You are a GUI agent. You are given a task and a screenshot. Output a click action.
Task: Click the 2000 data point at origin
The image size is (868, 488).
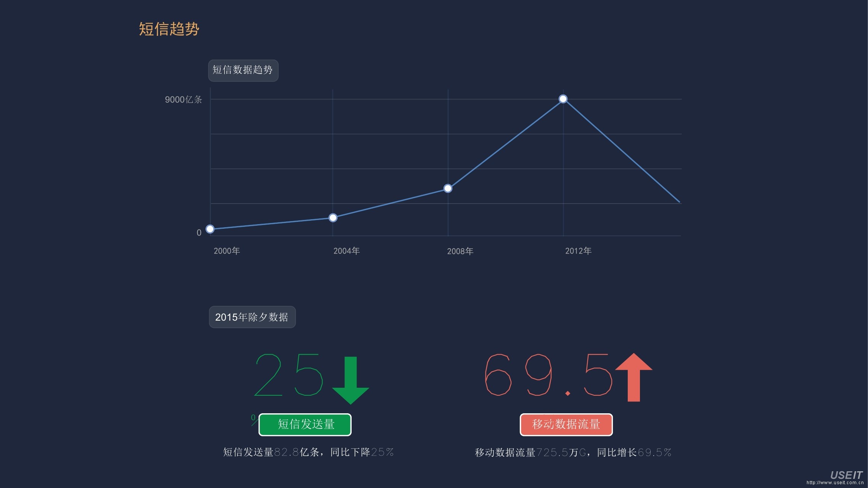click(210, 229)
